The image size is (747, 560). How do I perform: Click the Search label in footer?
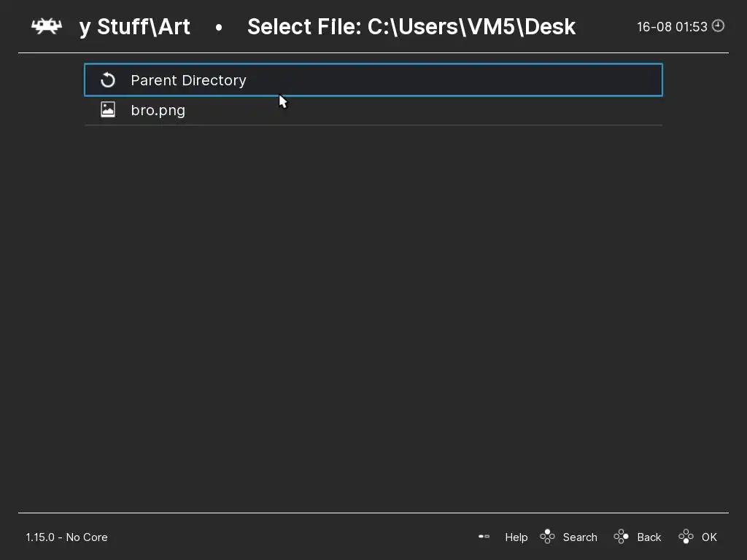pyautogui.click(x=580, y=537)
